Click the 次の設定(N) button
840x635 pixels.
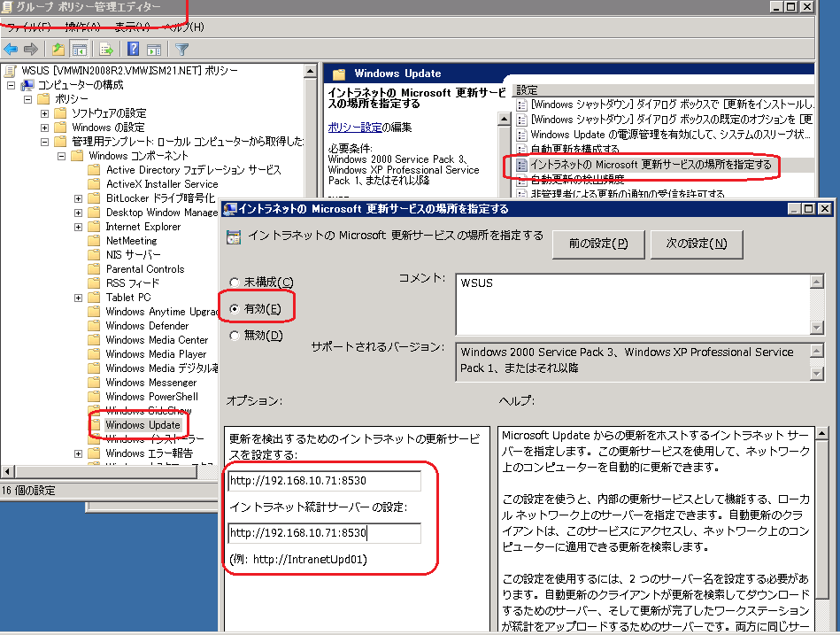(696, 244)
